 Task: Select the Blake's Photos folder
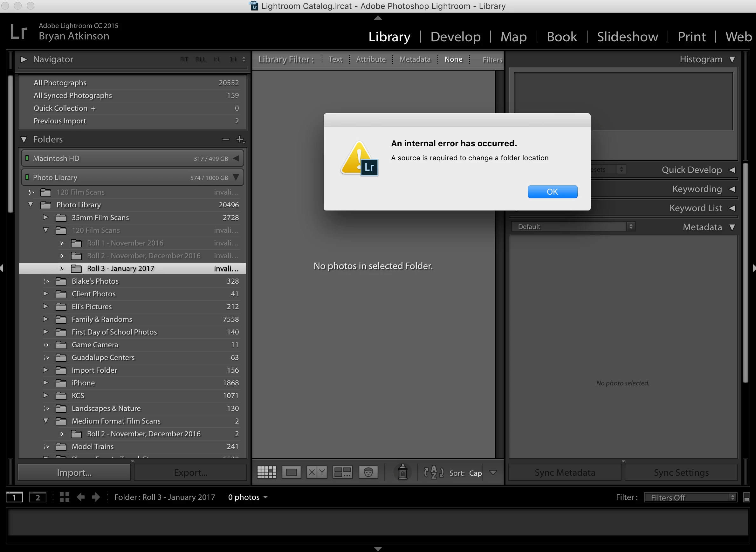pyautogui.click(x=95, y=281)
